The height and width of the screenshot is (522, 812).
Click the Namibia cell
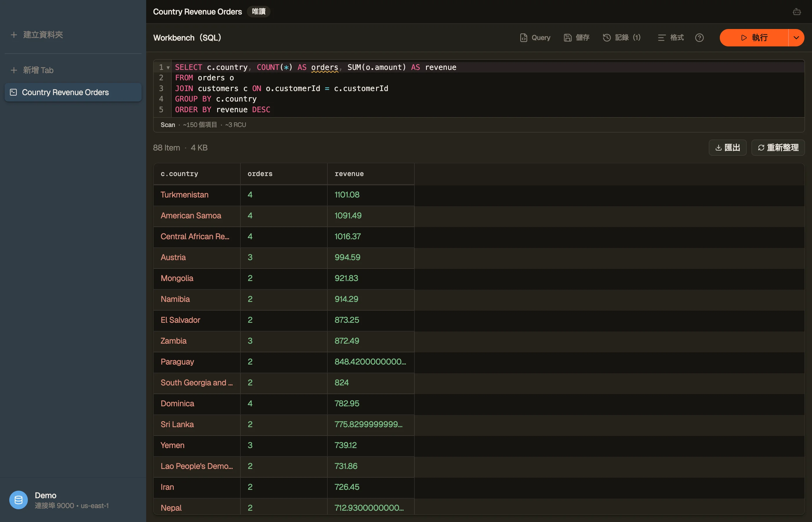(x=197, y=299)
